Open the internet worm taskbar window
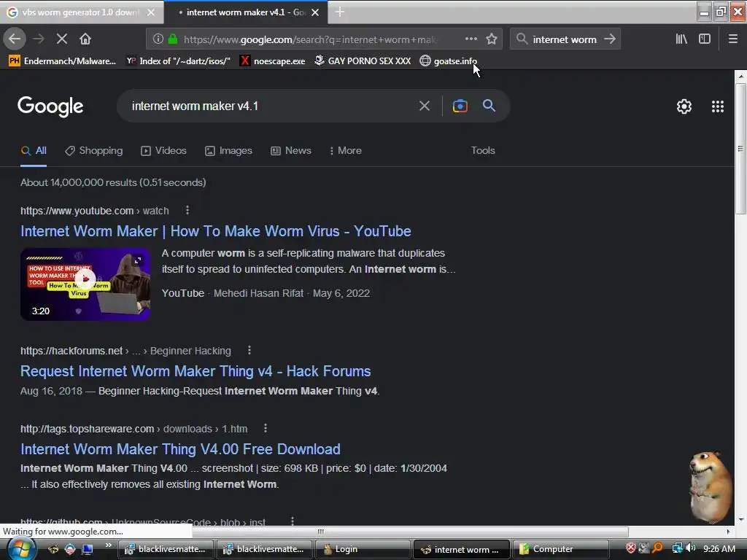747x560 pixels. click(462, 549)
